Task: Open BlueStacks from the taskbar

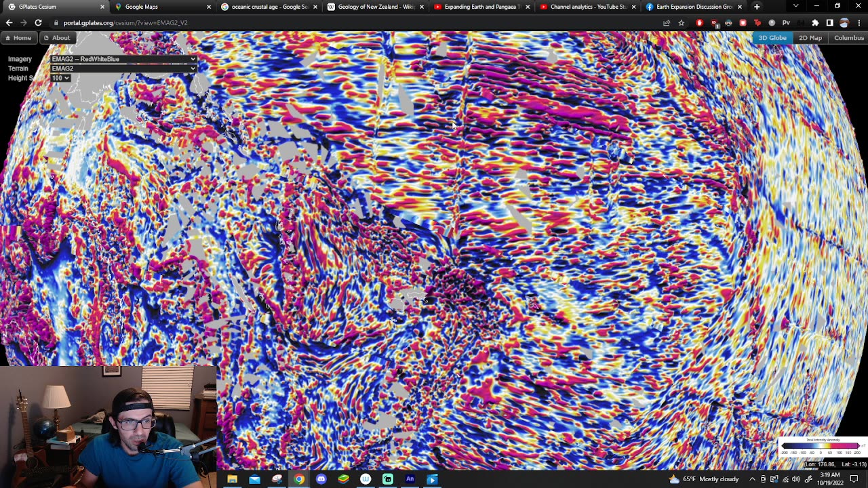Action: 344,479
